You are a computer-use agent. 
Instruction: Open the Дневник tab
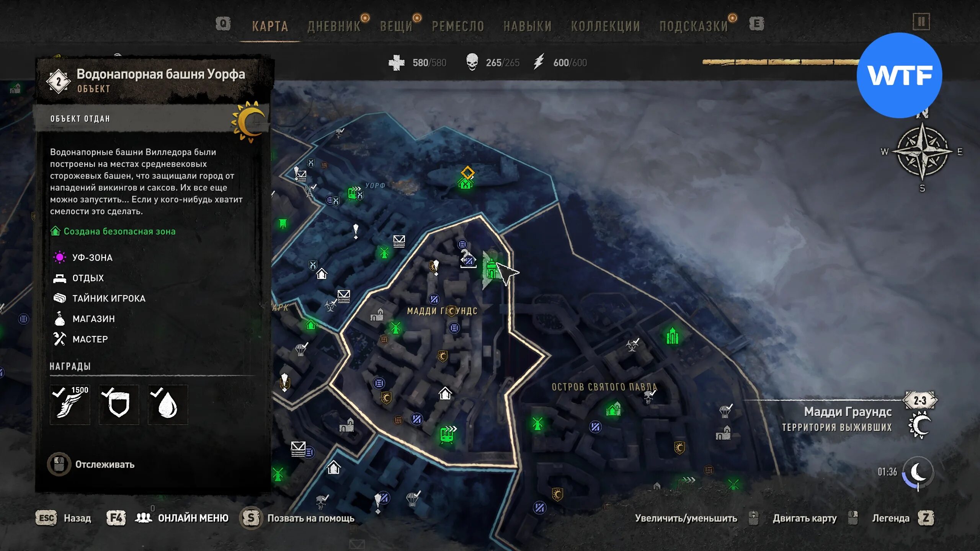click(x=334, y=26)
